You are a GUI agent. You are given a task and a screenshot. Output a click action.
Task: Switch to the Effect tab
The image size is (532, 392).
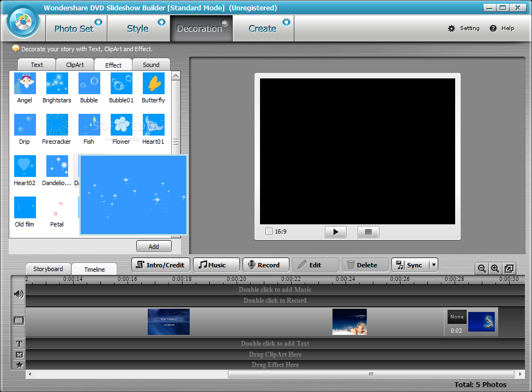coord(113,65)
